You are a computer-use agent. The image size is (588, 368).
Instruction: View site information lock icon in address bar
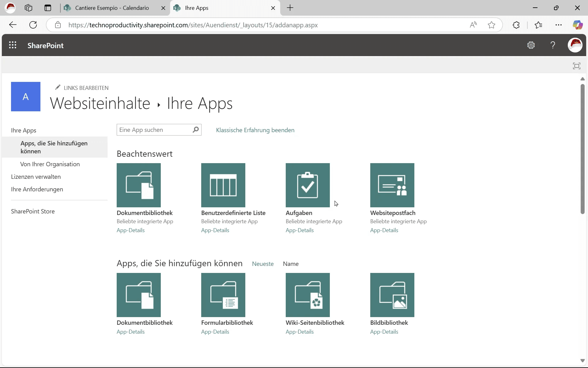click(x=58, y=25)
